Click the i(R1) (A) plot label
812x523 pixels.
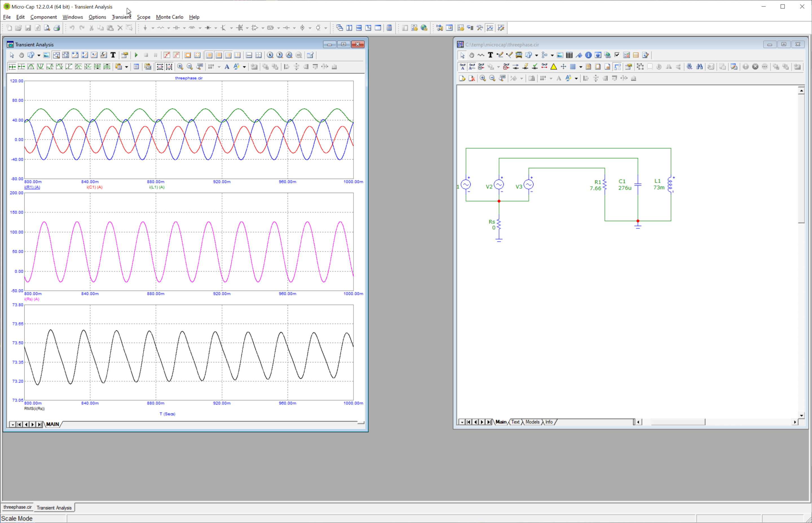tap(32, 187)
